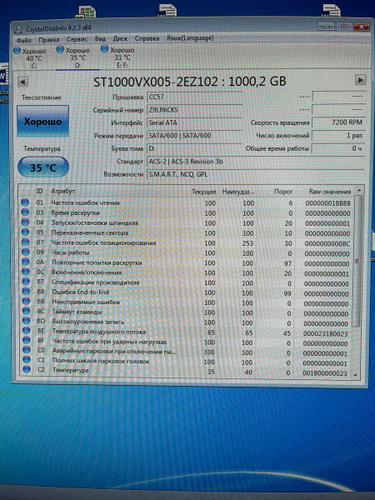Click the previous disk arrow button
Screen dimensions: 375x500
pyautogui.click(x=22, y=82)
